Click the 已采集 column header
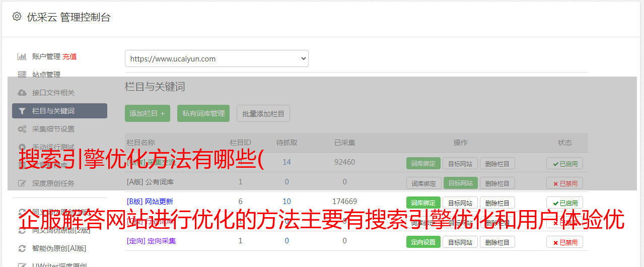The height and width of the screenshot is (267, 644). coord(345,143)
